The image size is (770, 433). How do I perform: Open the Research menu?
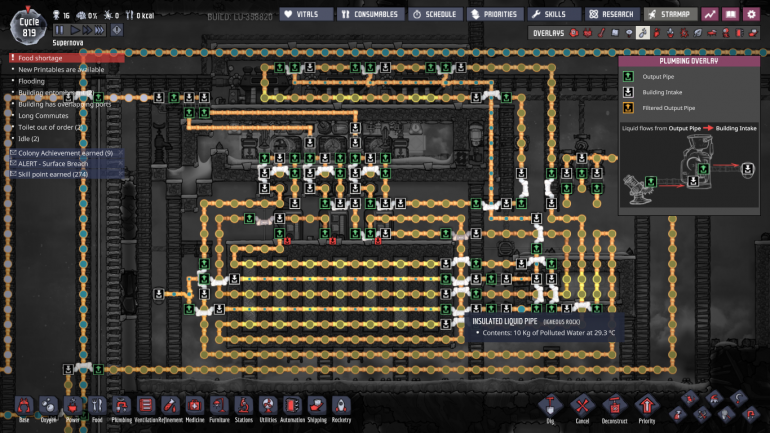point(612,14)
